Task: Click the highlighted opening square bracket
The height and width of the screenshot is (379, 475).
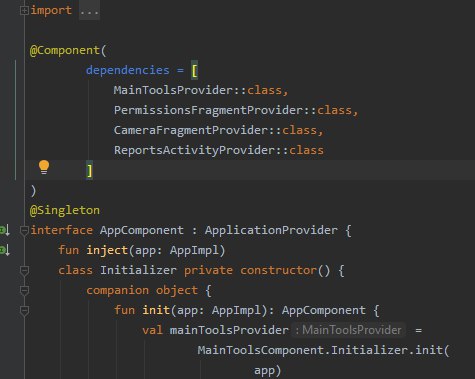Action: [194, 70]
